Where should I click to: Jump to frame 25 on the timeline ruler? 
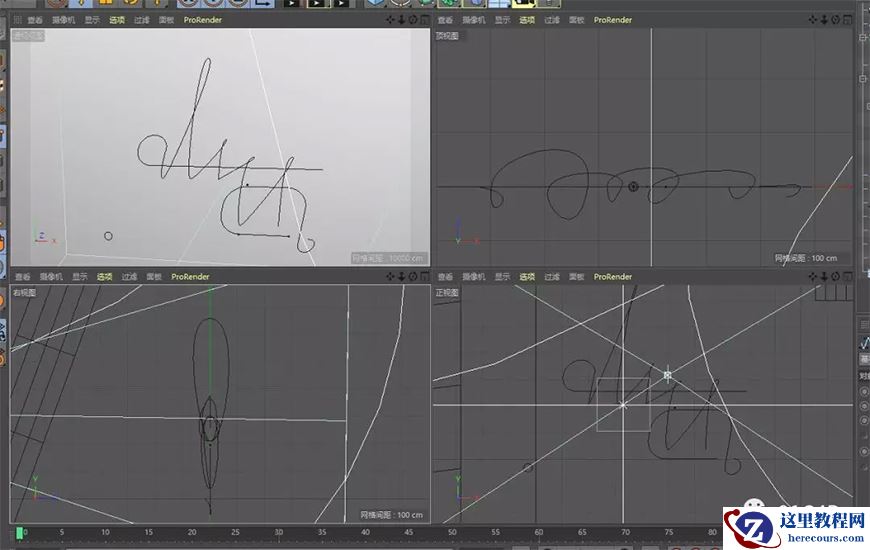235,532
